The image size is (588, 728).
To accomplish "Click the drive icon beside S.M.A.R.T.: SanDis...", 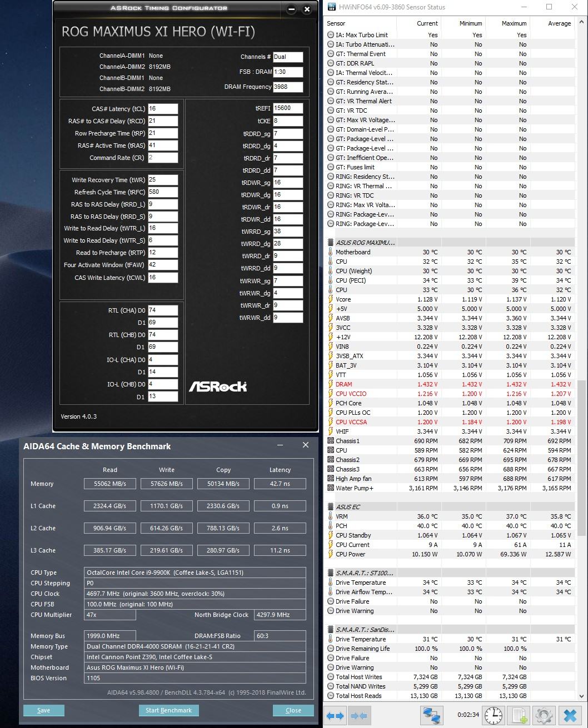I will click(x=331, y=630).
